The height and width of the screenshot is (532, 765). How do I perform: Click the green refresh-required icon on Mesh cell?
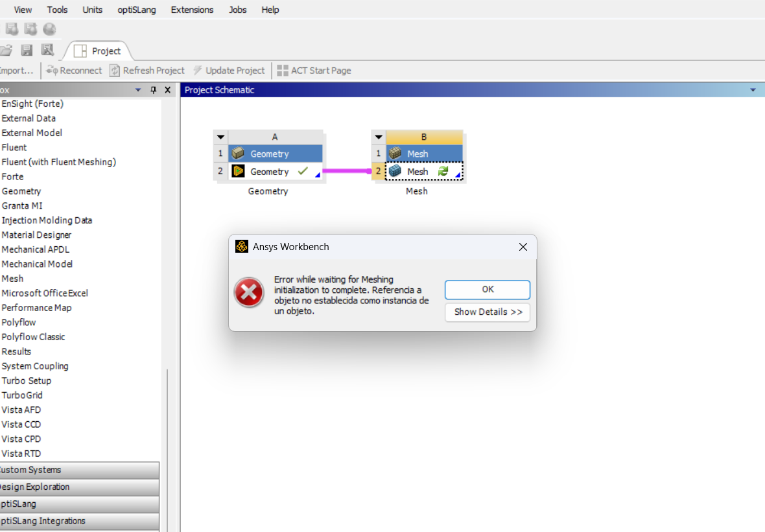443,171
